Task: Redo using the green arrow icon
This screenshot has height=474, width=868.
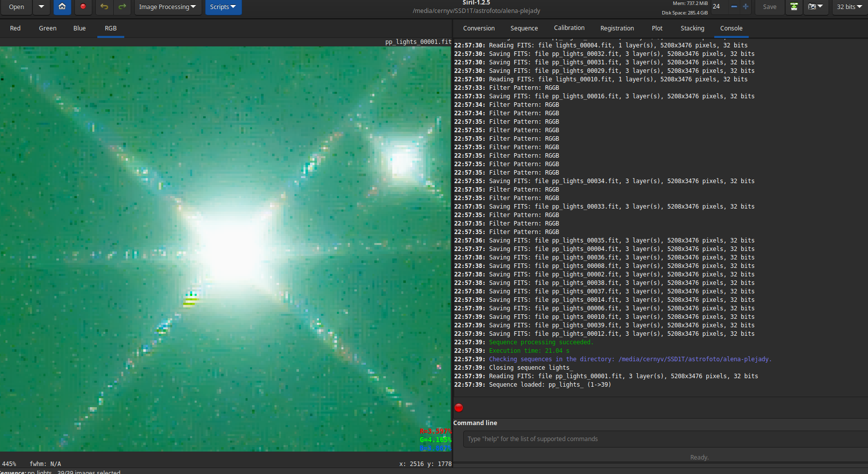Action: click(122, 6)
